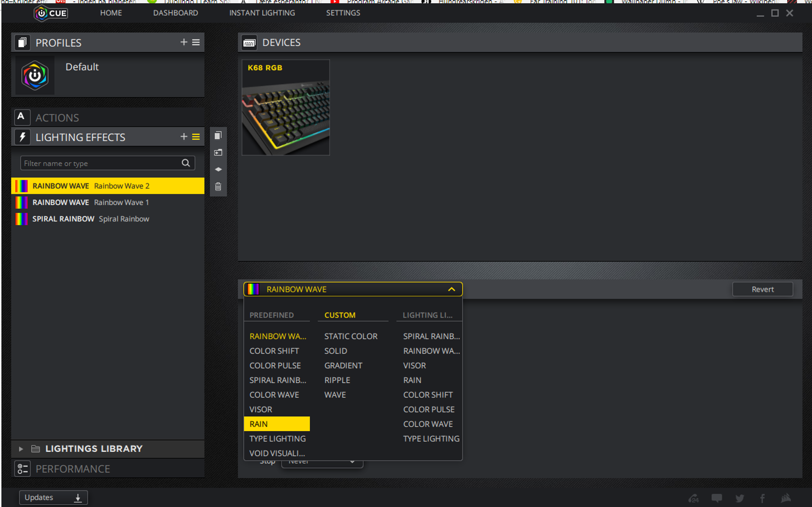The height and width of the screenshot is (507, 812).
Task: Open the Facebook icon
Action: click(x=762, y=498)
